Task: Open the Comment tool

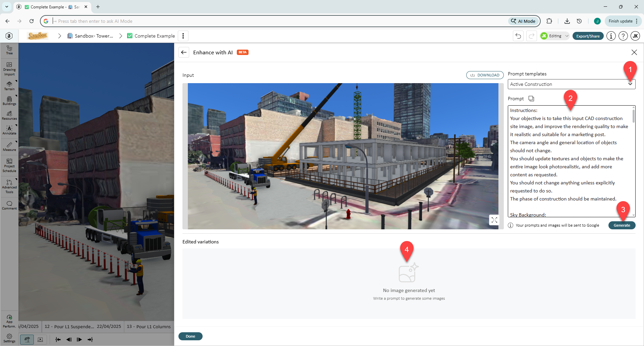Action: pyautogui.click(x=9, y=205)
